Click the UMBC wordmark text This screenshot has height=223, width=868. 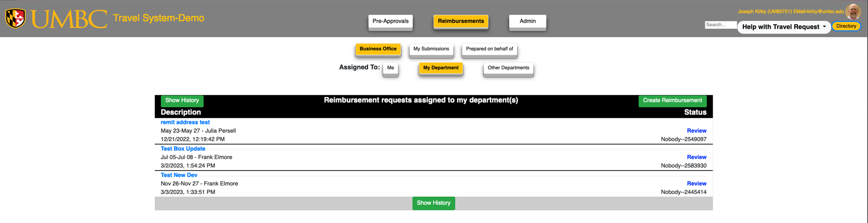[69, 19]
